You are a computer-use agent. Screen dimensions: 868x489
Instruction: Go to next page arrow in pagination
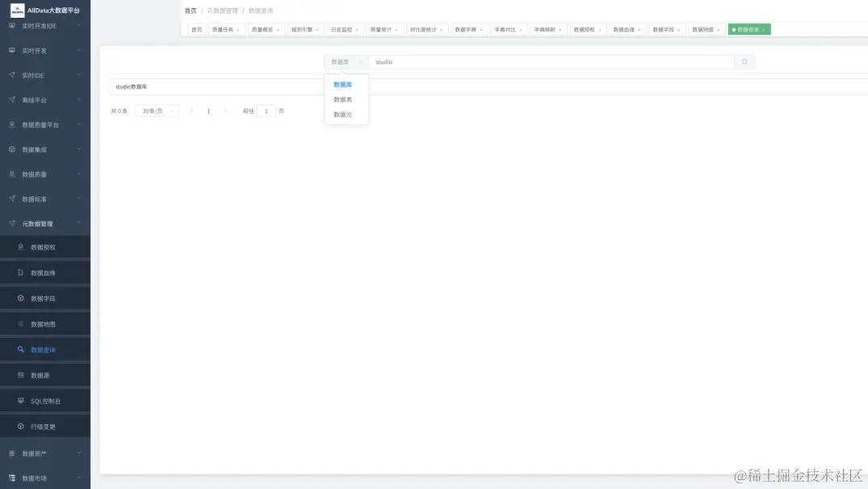click(x=225, y=111)
